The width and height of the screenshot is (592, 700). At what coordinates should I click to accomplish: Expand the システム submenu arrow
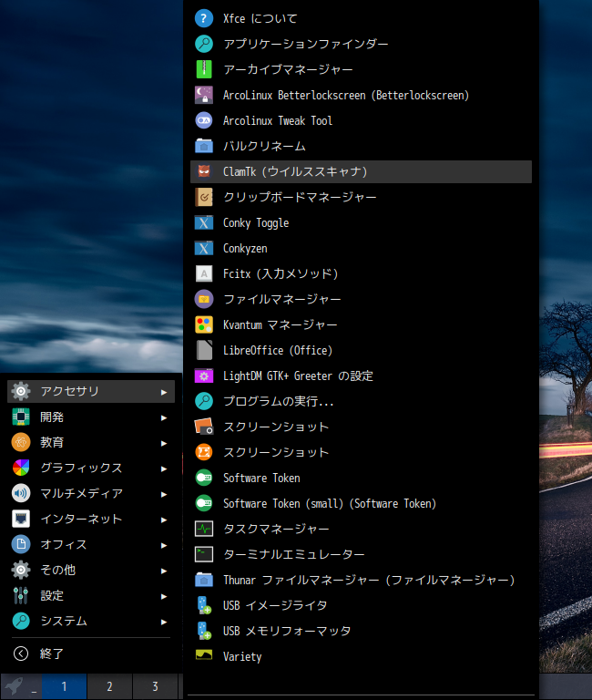164,622
